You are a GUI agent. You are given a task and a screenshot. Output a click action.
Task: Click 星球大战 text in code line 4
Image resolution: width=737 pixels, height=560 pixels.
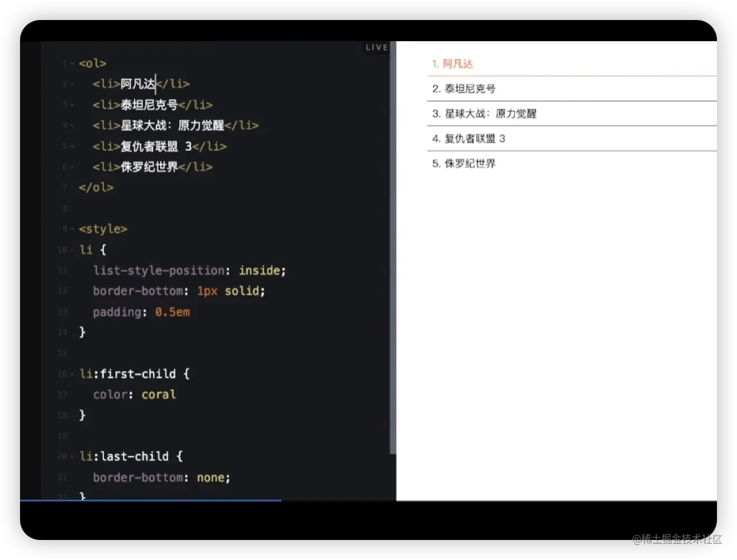(x=144, y=125)
